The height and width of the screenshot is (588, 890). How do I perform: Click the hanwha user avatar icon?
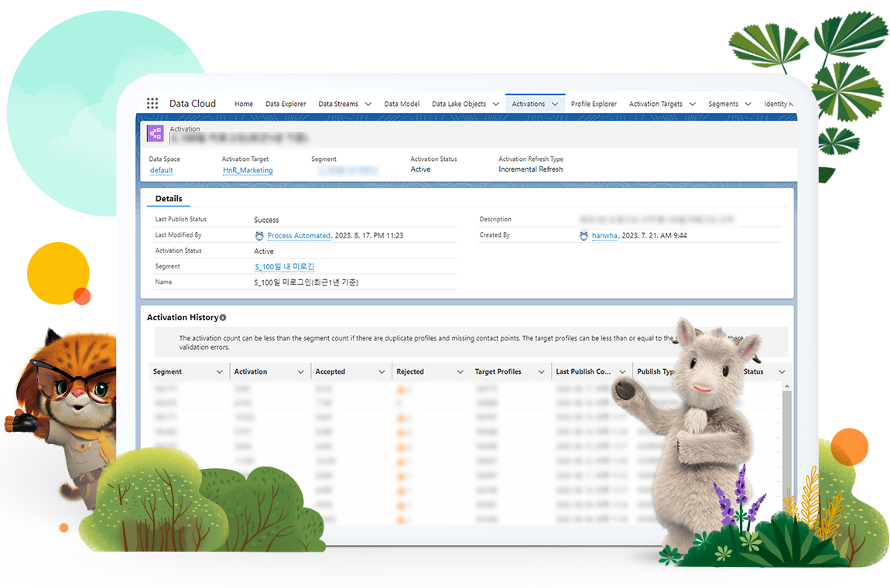click(x=584, y=236)
